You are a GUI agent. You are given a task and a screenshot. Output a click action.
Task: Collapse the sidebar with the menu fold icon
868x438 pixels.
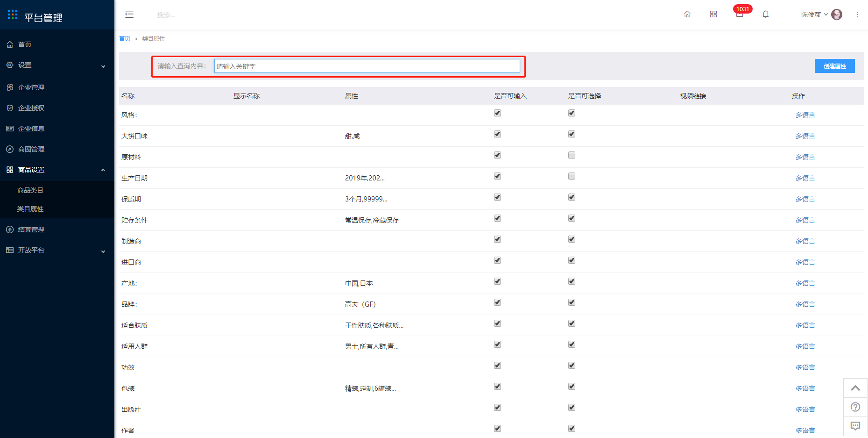coord(129,14)
